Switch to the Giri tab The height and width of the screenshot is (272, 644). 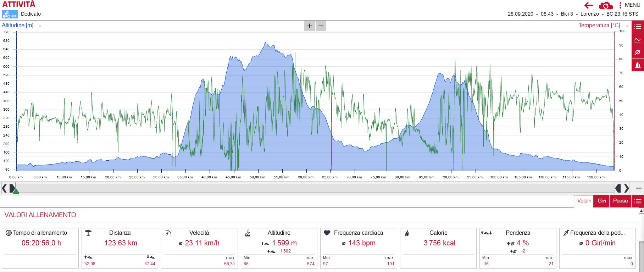tap(602, 201)
